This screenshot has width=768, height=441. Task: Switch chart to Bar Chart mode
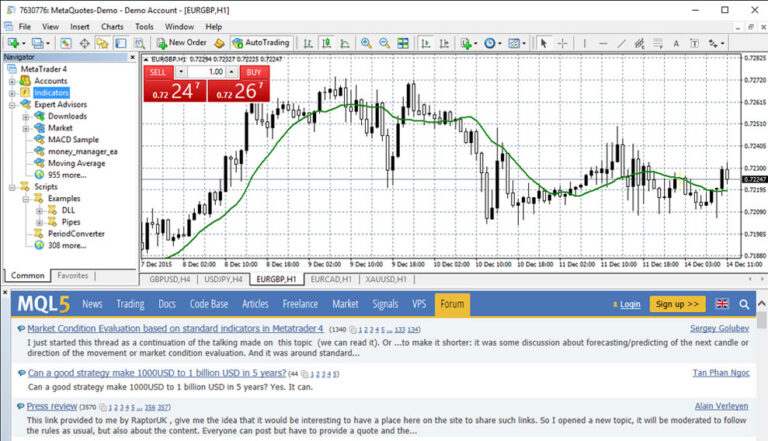(308, 43)
